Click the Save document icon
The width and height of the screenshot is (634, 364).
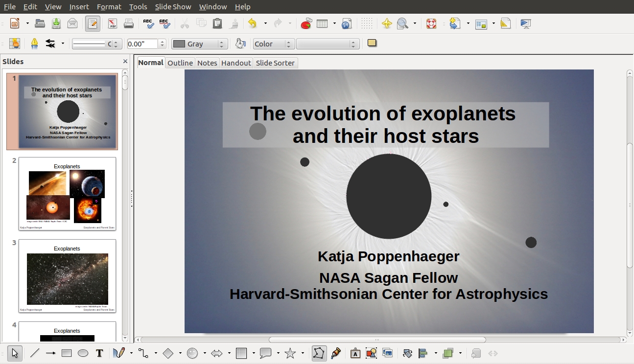click(56, 23)
